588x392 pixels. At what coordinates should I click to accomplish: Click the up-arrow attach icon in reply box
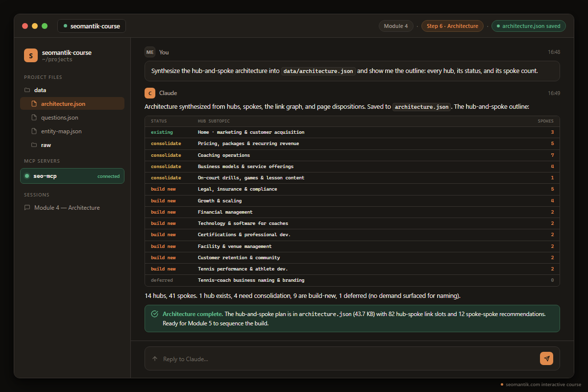(x=155, y=359)
